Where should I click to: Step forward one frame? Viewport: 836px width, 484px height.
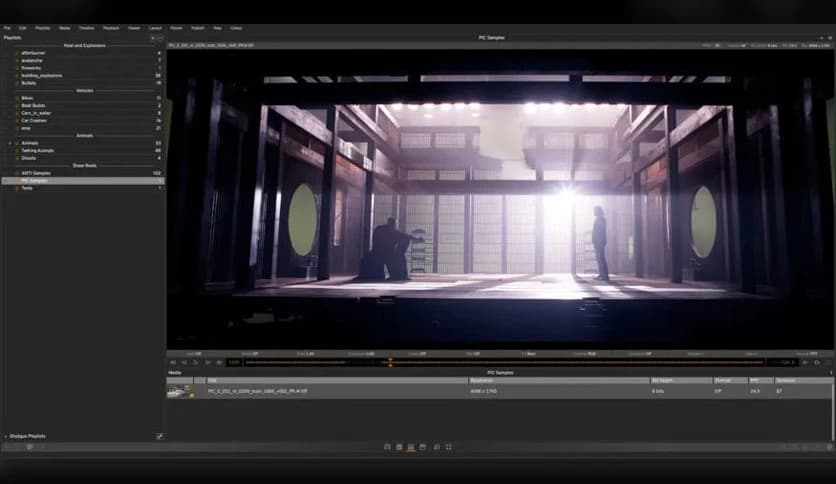(x=207, y=362)
